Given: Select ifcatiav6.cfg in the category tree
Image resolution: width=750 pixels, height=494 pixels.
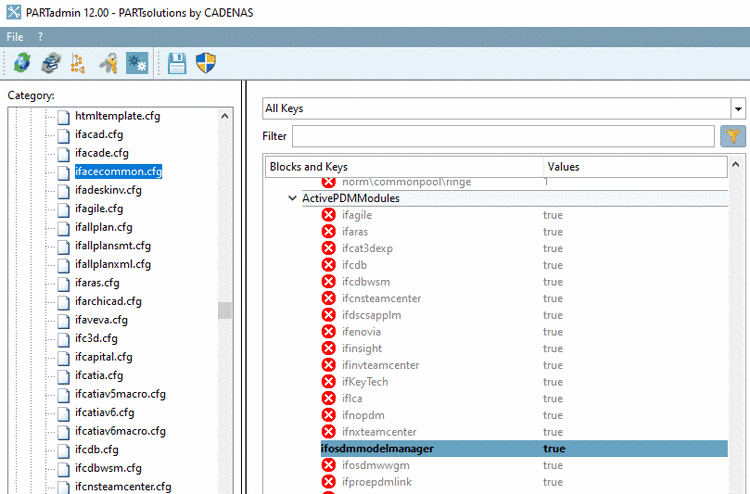Looking at the screenshot, I should point(105,413).
